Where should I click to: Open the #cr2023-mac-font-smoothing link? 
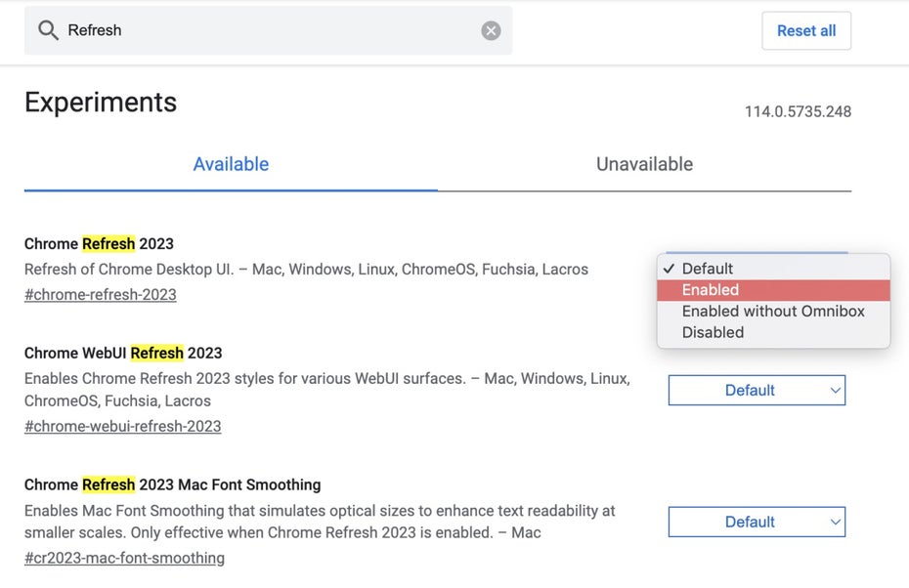(x=125, y=558)
